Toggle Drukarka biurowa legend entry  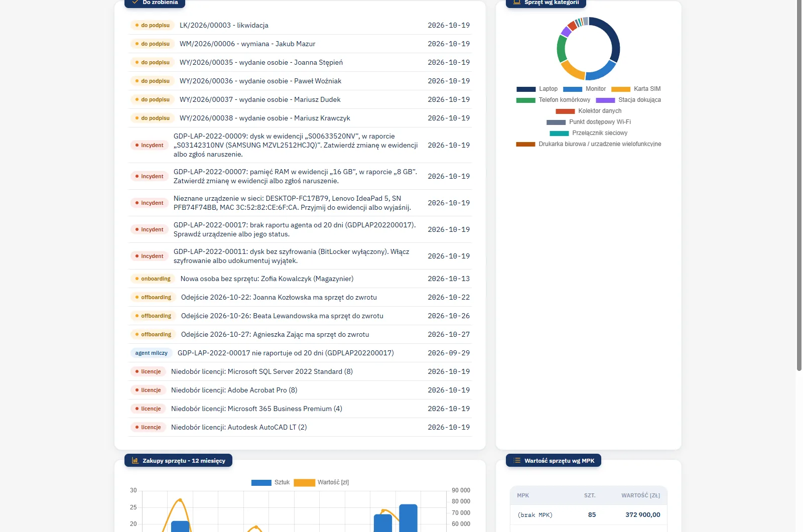[588, 144]
